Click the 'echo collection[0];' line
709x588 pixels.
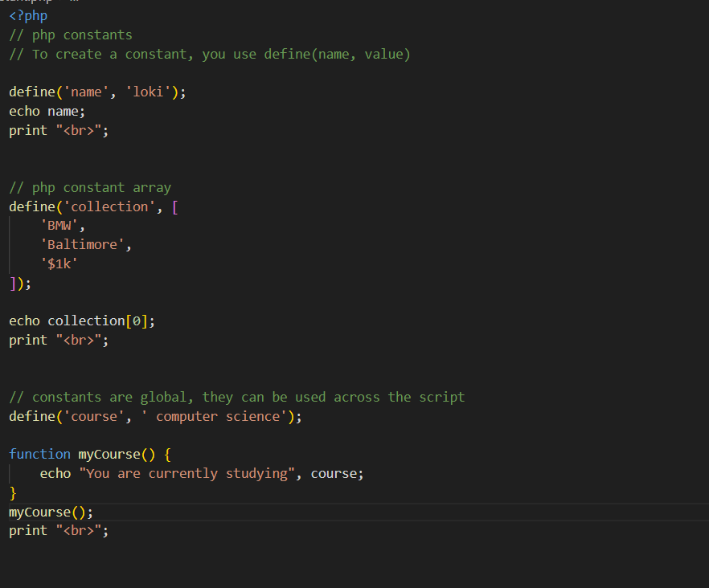pyautogui.click(x=82, y=321)
